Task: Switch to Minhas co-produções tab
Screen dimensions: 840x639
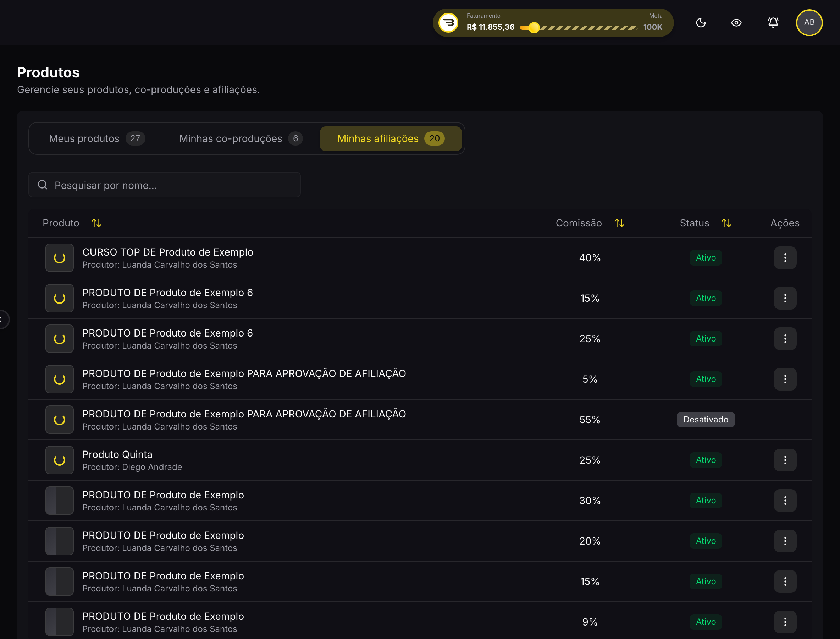Action: tap(241, 138)
